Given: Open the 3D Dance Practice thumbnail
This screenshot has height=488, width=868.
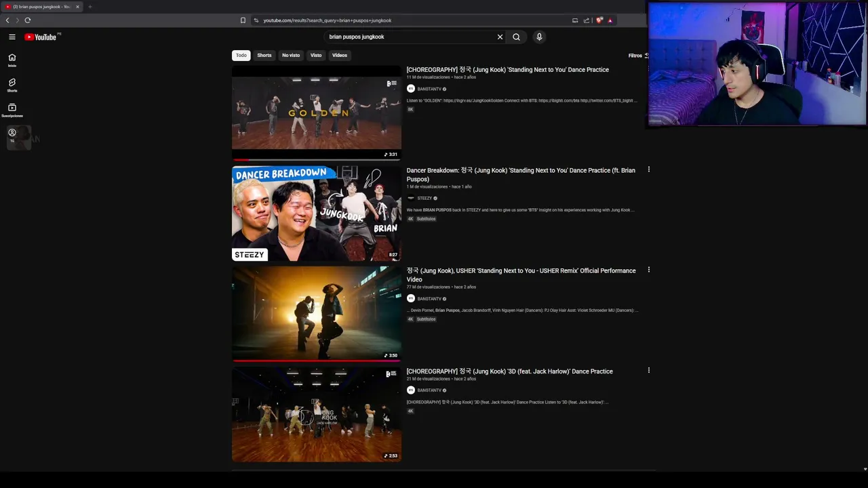Looking at the screenshot, I should pyautogui.click(x=317, y=414).
